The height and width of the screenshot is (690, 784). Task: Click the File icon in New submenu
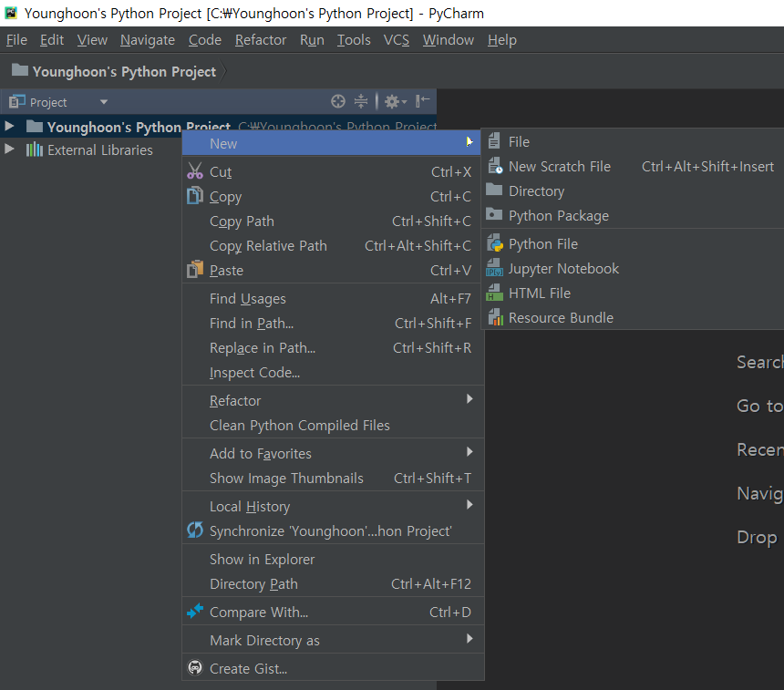[x=494, y=141]
